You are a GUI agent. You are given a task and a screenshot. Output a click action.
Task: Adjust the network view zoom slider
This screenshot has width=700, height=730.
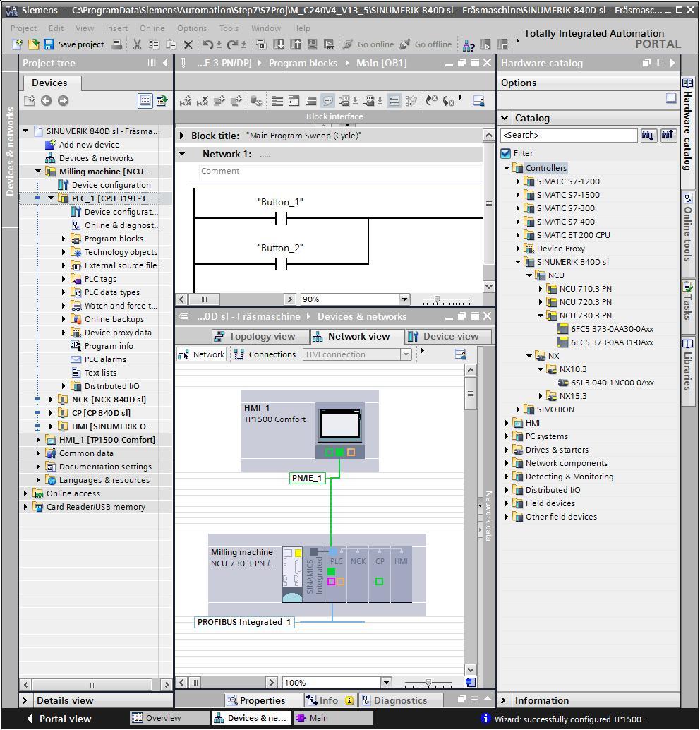pos(428,683)
